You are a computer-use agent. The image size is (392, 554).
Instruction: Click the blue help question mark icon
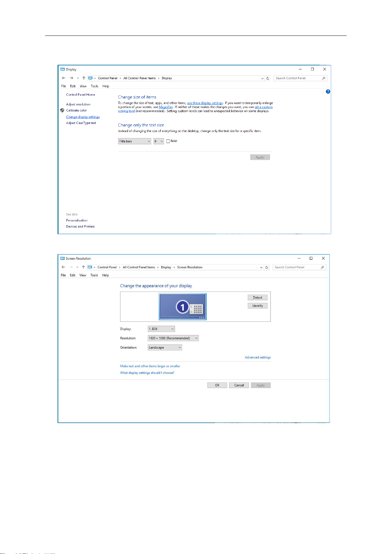pyautogui.click(x=328, y=92)
